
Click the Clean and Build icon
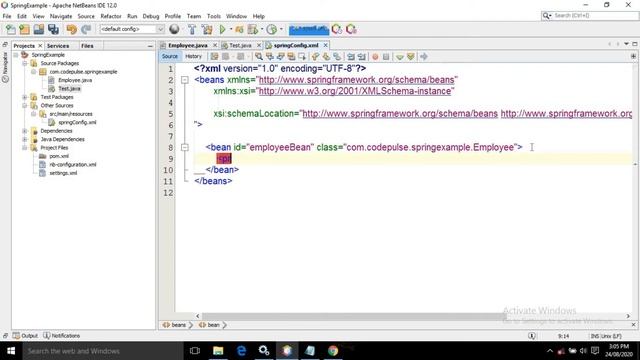click(207, 29)
